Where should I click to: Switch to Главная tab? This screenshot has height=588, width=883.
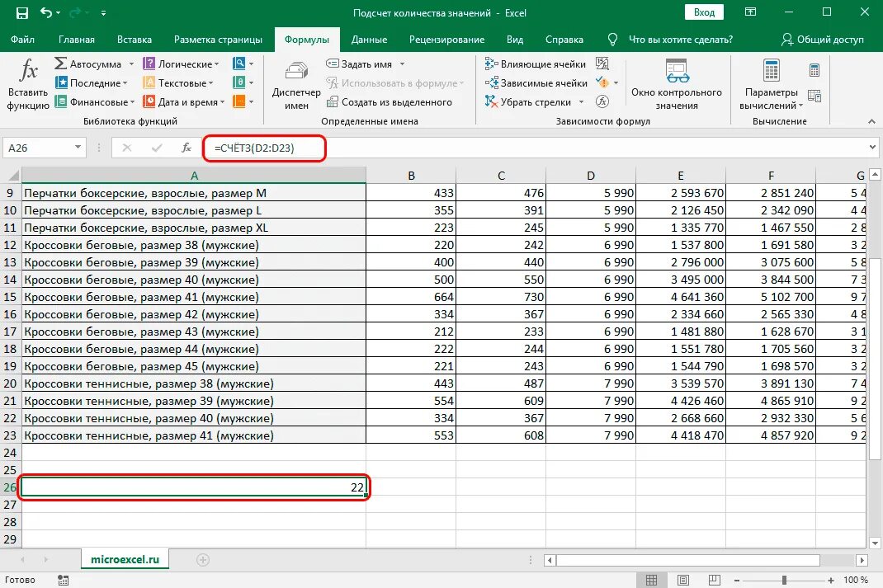[x=77, y=40]
